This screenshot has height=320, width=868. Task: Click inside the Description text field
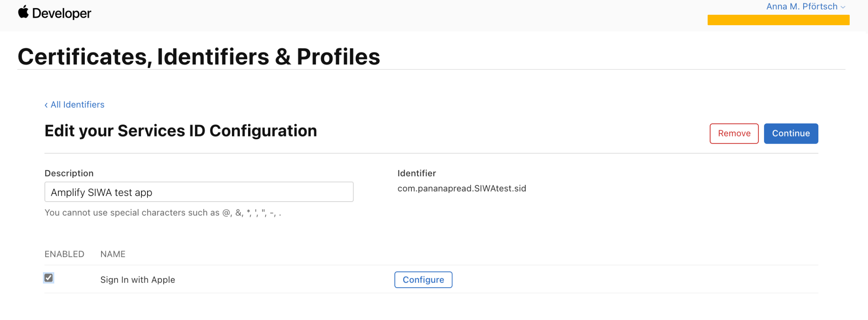pos(199,192)
